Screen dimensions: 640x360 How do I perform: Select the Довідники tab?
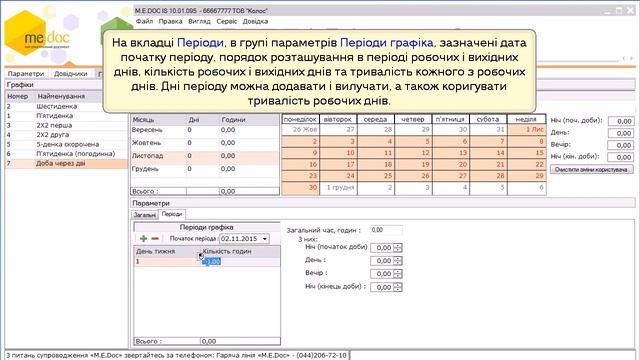[x=71, y=74]
